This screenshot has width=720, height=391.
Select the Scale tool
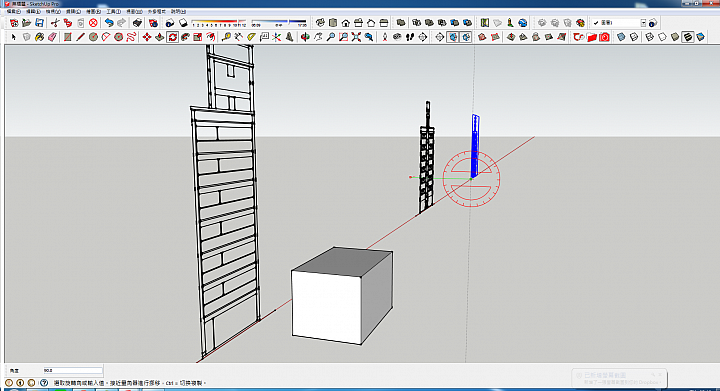coord(198,37)
